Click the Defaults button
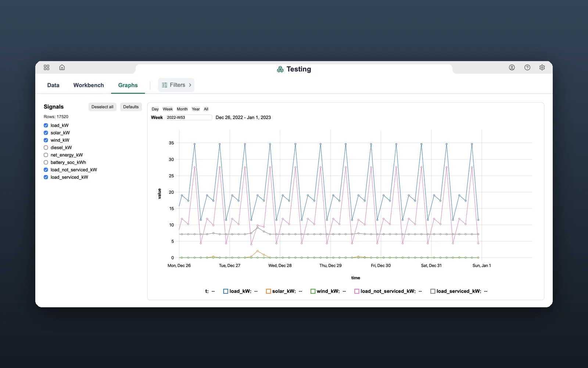This screenshot has width=588, height=368. point(131,107)
